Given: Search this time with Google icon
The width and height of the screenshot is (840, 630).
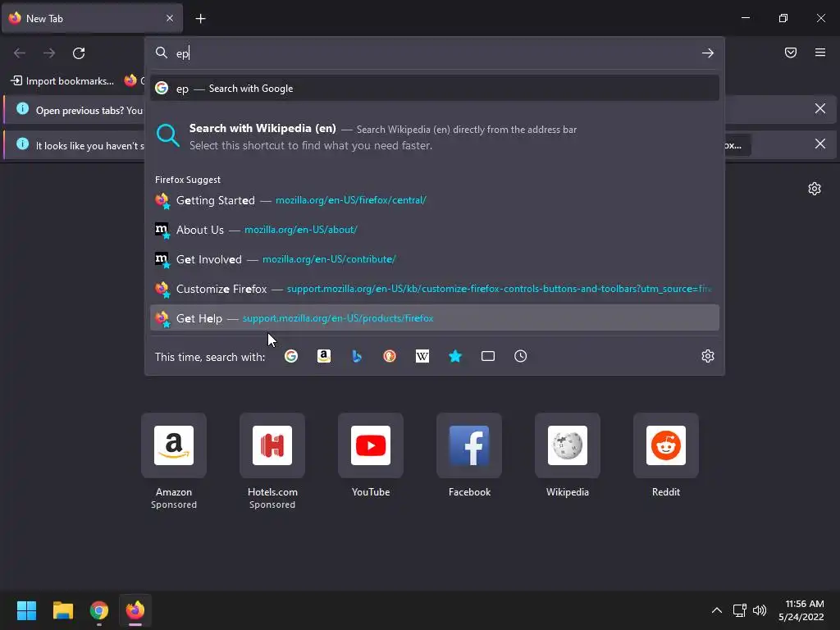Looking at the screenshot, I should tap(291, 356).
